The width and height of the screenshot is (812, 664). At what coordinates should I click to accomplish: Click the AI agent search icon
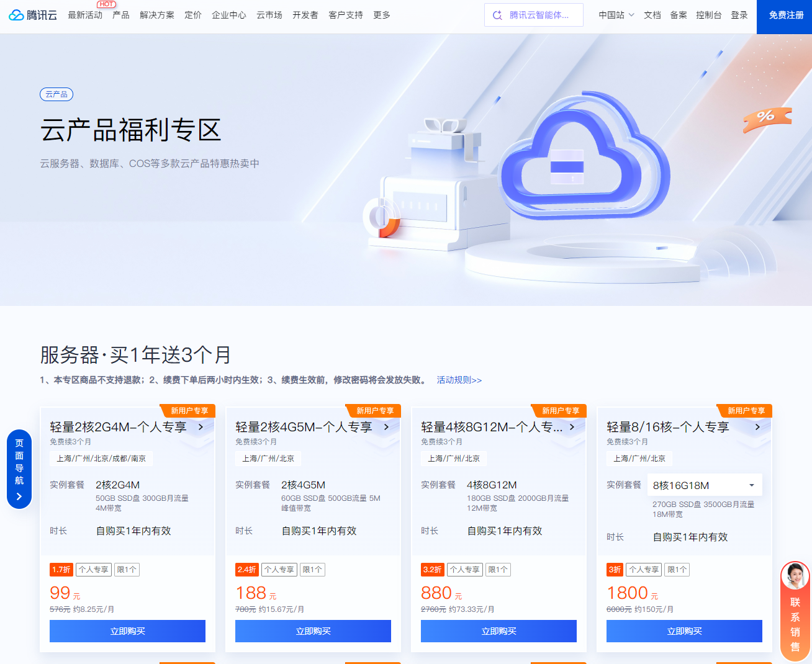click(x=497, y=15)
